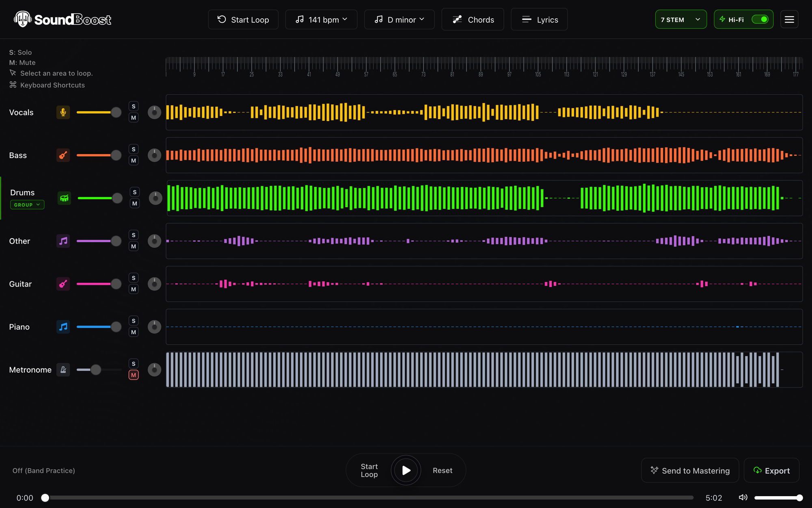The width and height of the screenshot is (812, 508).
Task: Open the Chords view
Action: (473, 20)
